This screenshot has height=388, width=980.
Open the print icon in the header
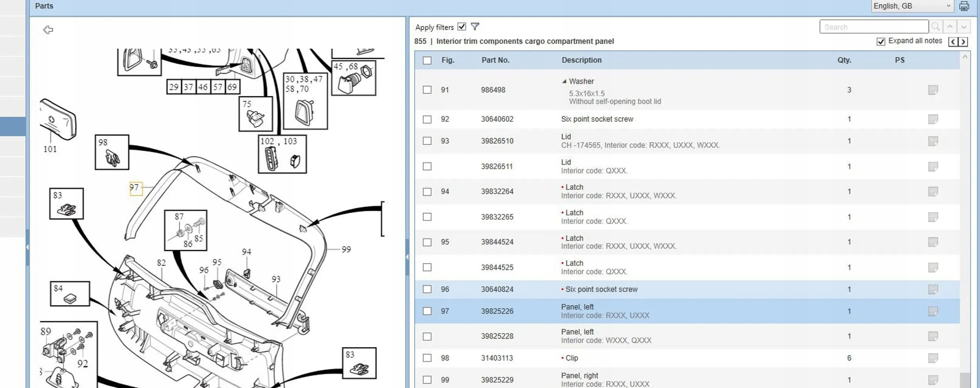[x=964, y=6]
